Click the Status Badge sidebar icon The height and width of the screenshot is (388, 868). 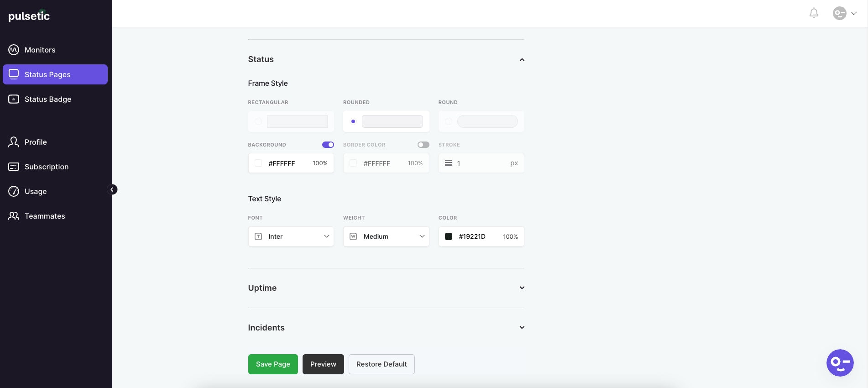pos(14,99)
